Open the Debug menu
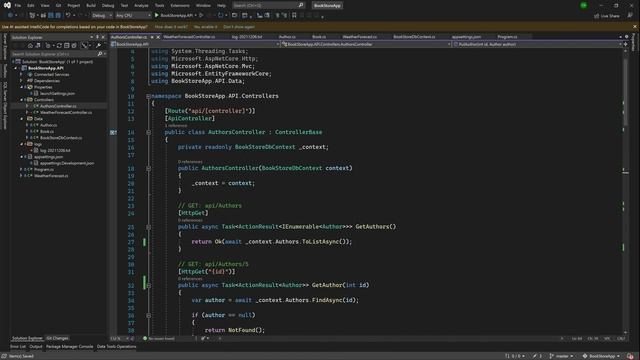640x360 pixels. tap(108, 5)
